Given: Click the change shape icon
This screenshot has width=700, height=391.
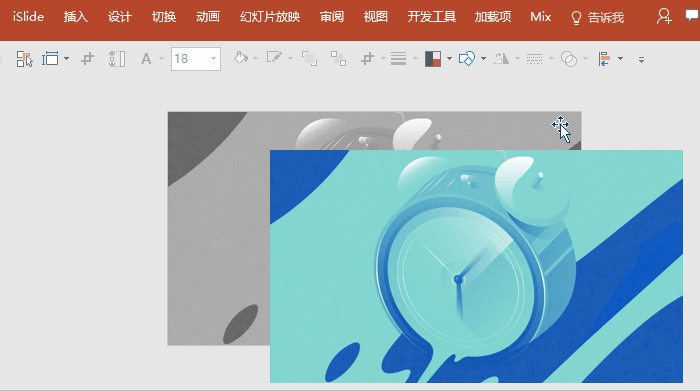Looking at the screenshot, I should tap(467, 58).
